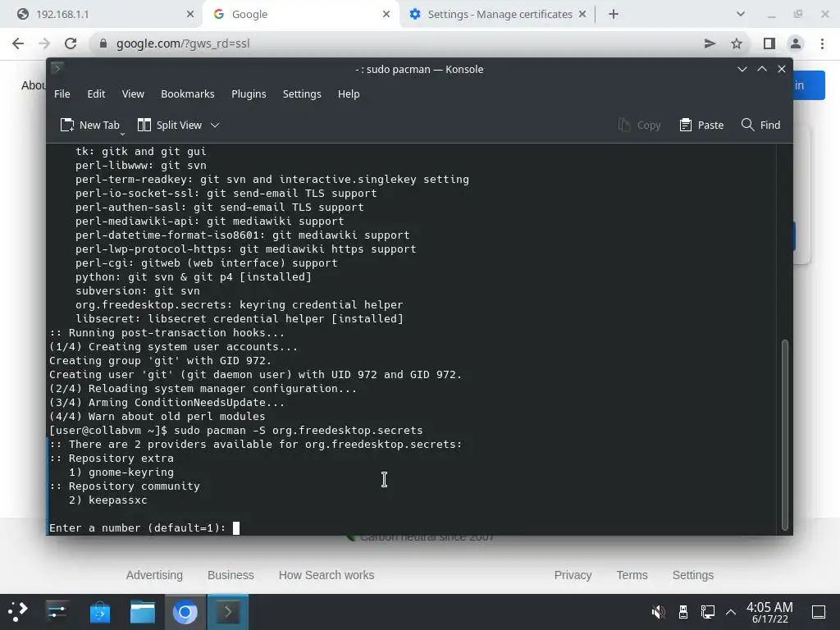Click the show desktop button
Screen dimensions: 840x630
pos(819,612)
